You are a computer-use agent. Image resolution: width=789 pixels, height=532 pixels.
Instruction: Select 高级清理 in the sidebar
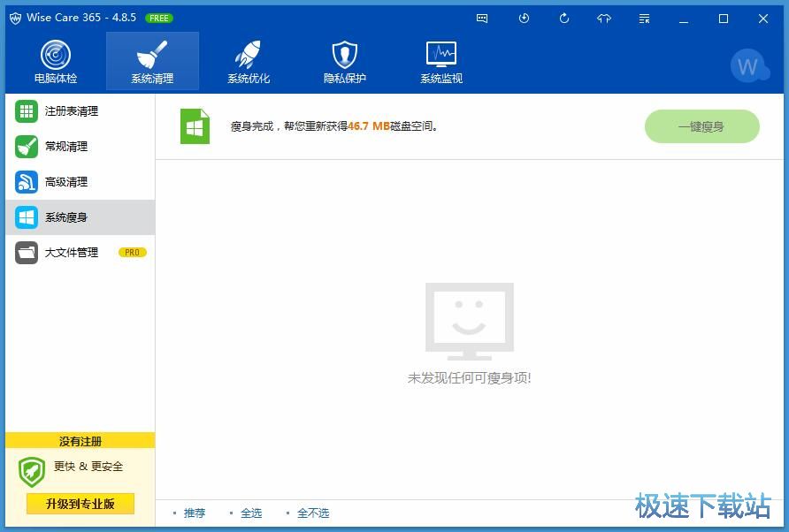click(80, 182)
